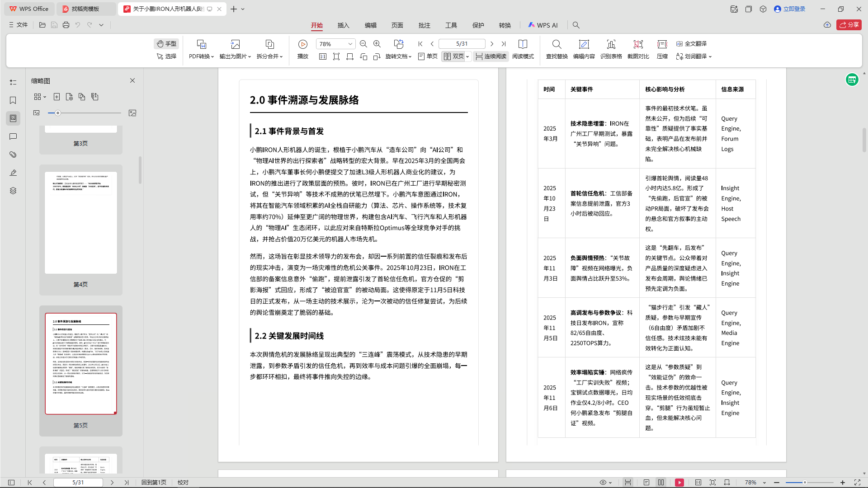Click the open folder icon
Screen dimensions: 868x488
42,25
